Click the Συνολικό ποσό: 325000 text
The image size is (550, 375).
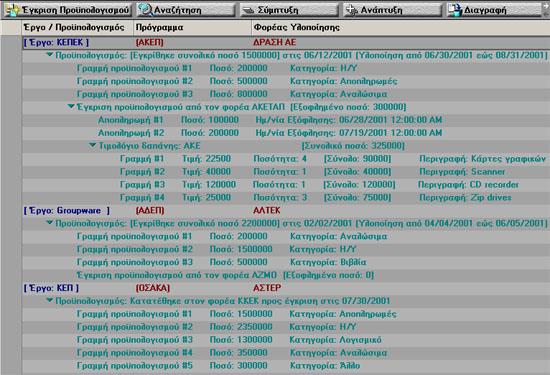click(353, 146)
